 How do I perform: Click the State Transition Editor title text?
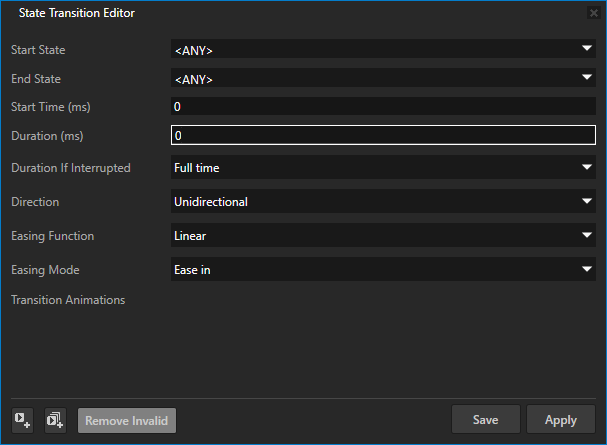pos(77,14)
